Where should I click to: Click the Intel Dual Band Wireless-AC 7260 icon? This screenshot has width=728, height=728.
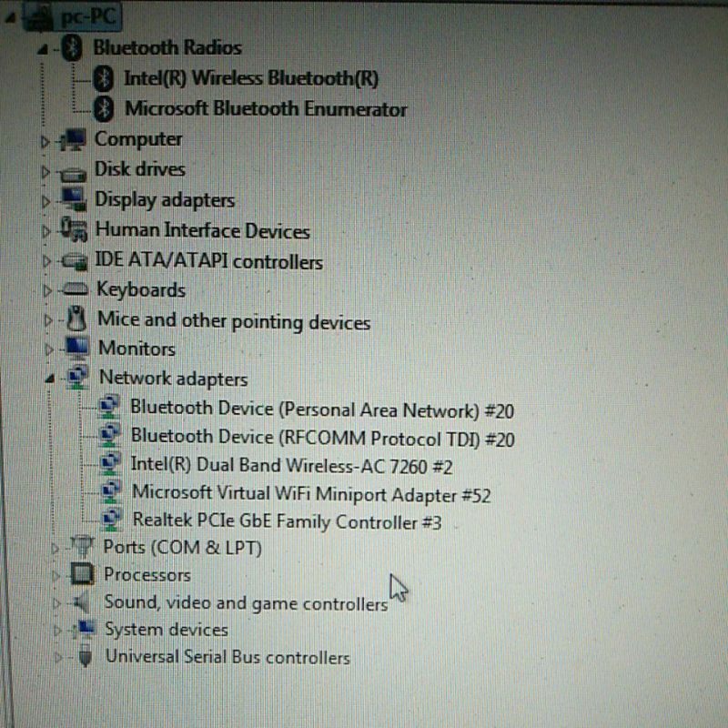(x=110, y=464)
